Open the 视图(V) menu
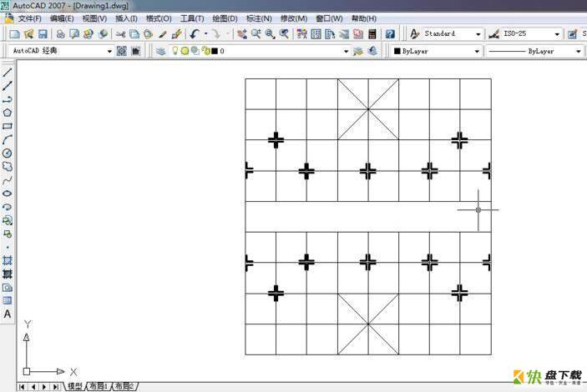This screenshot has height=392, width=587. tap(94, 18)
